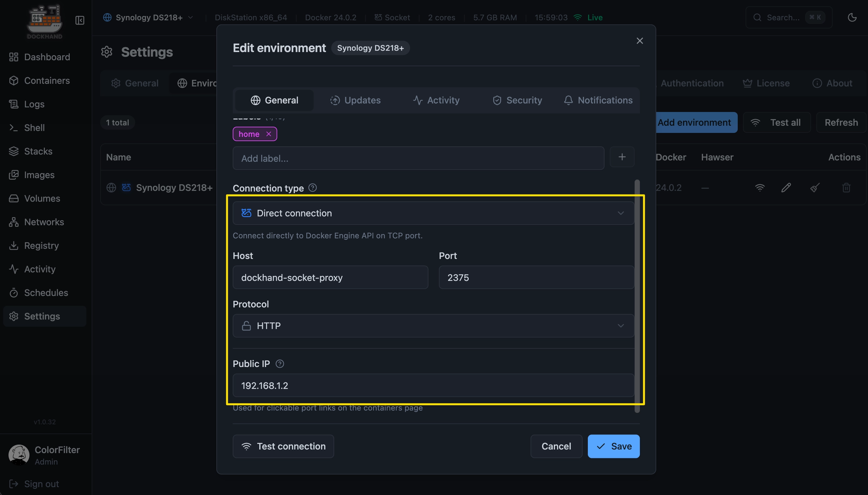The width and height of the screenshot is (868, 495).
Task: Open Dashboard in sidebar
Action: click(x=45, y=57)
